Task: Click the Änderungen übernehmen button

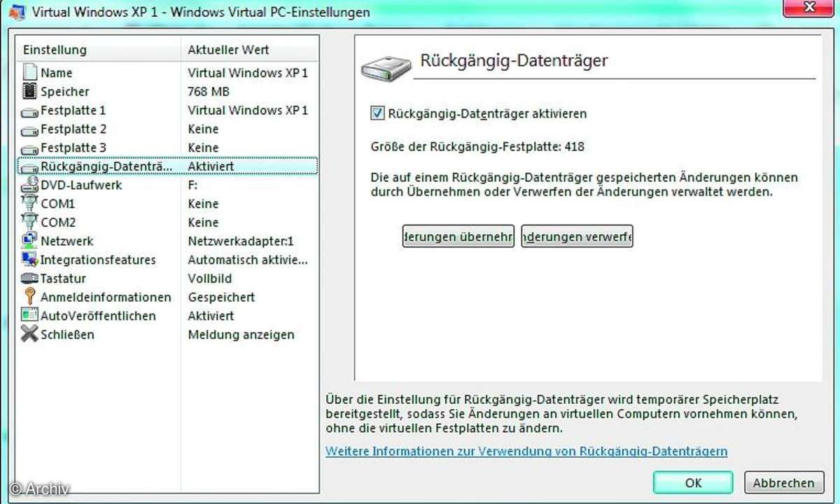Action: click(x=458, y=237)
